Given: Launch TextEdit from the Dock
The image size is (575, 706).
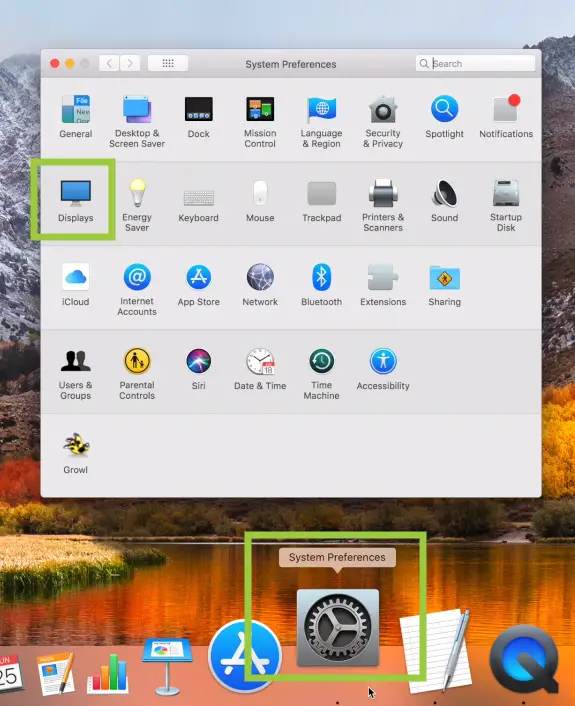Looking at the screenshot, I should [x=436, y=651].
